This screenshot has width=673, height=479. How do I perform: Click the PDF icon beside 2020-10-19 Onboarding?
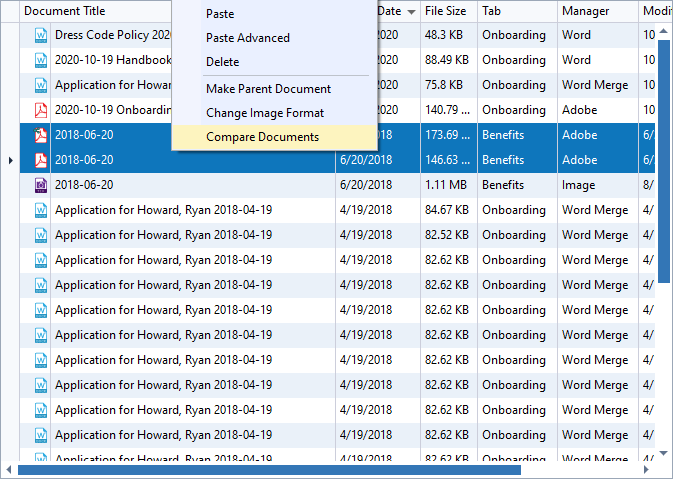click(41, 110)
